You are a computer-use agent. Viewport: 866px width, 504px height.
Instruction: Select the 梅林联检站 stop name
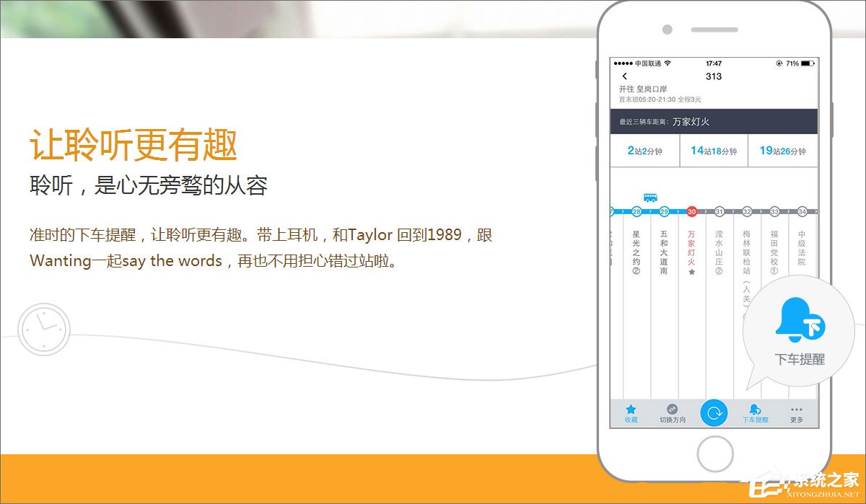[x=747, y=252]
